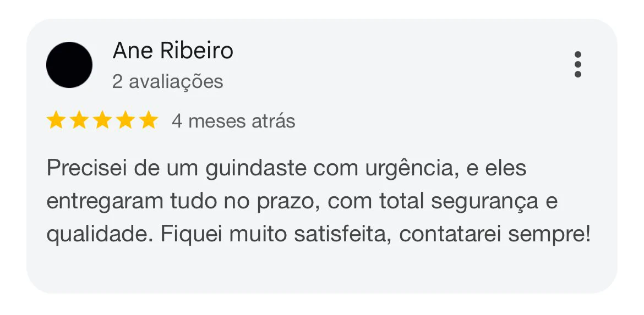
Task: Select the third yellow rating star
Action: point(102,120)
